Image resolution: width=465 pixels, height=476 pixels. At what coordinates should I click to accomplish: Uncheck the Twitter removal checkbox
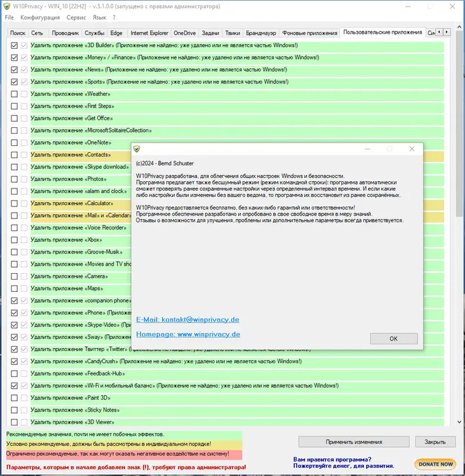14,349
